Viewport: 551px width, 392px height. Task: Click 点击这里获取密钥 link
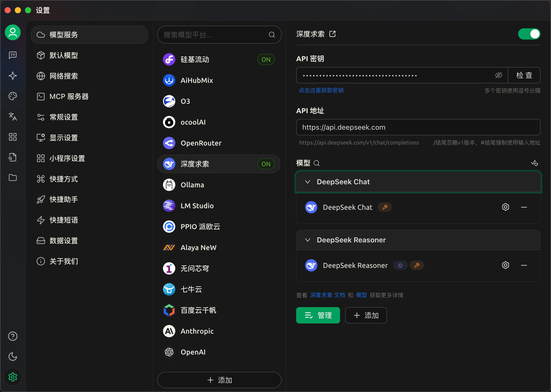coord(321,90)
